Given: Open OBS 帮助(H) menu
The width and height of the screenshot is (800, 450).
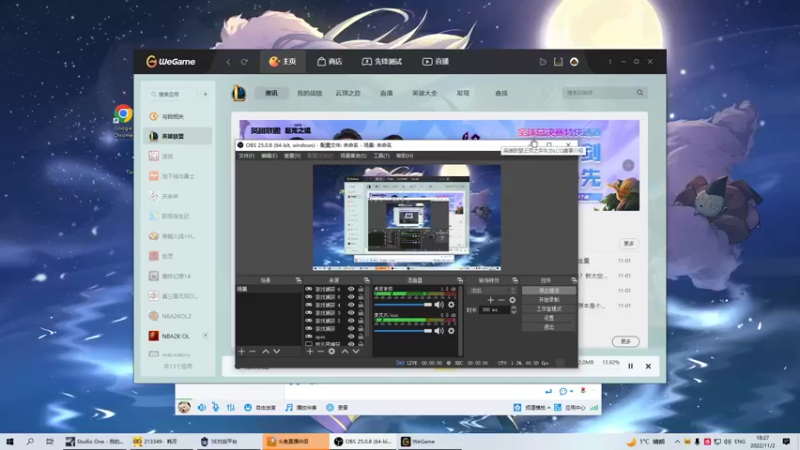Looking at the screenshot, I should (x=405, y=156).
